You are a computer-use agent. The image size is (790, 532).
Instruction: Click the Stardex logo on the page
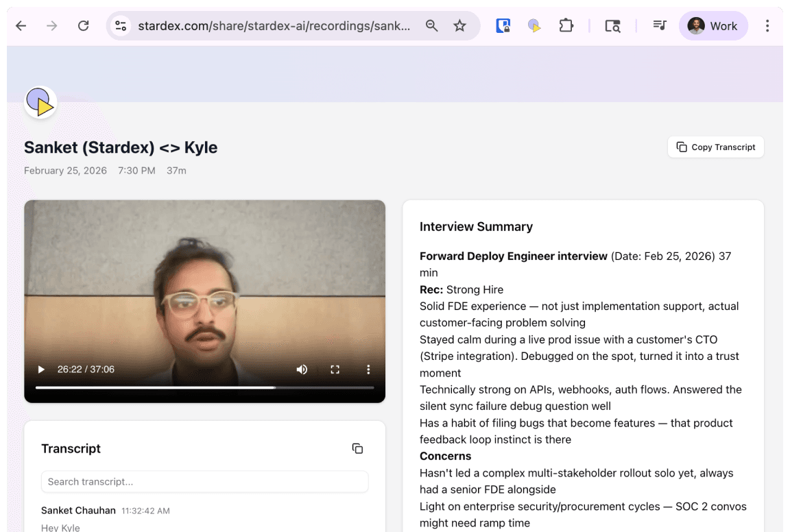tap(40, 102)
